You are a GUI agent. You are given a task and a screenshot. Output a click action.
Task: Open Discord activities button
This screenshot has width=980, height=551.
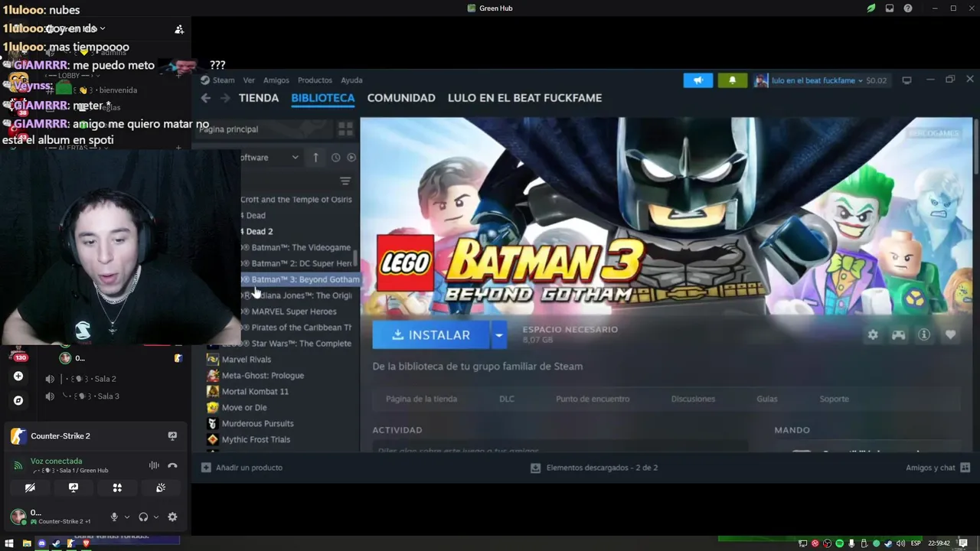click(x=117, y=487)
